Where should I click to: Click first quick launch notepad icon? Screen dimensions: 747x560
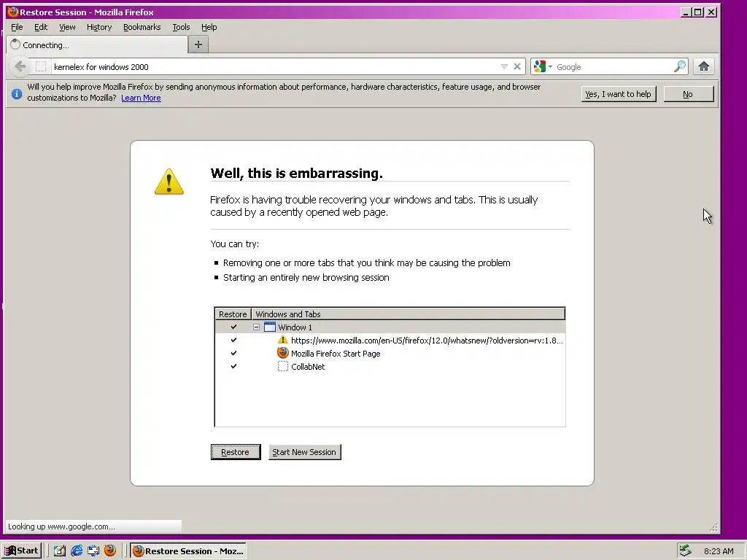(59, 551)
